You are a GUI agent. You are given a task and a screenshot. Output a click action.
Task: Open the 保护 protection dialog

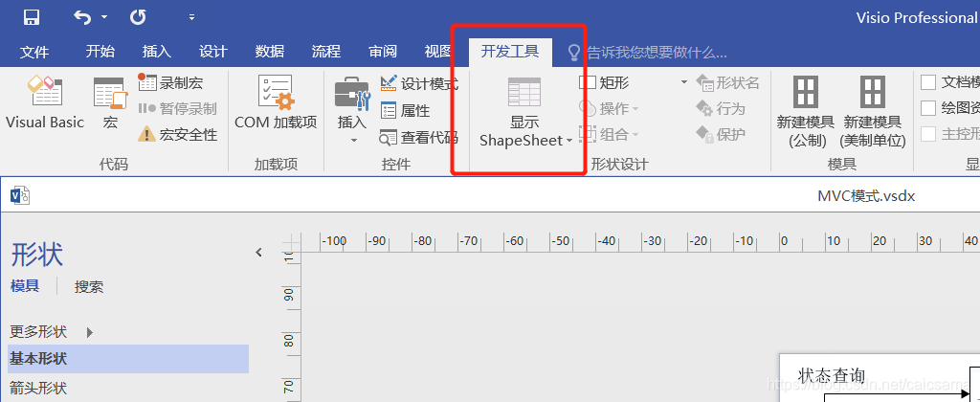[x=721, y=134]
